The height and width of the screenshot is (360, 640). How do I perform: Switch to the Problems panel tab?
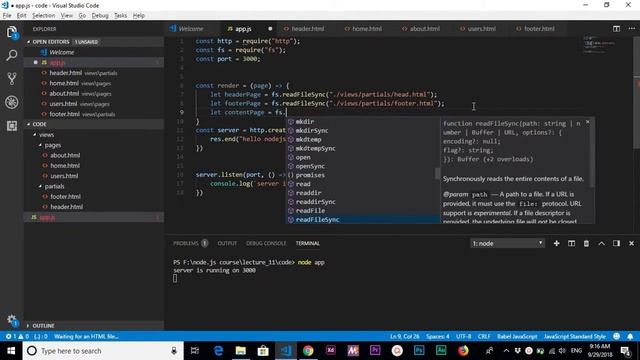click(186, 243)
